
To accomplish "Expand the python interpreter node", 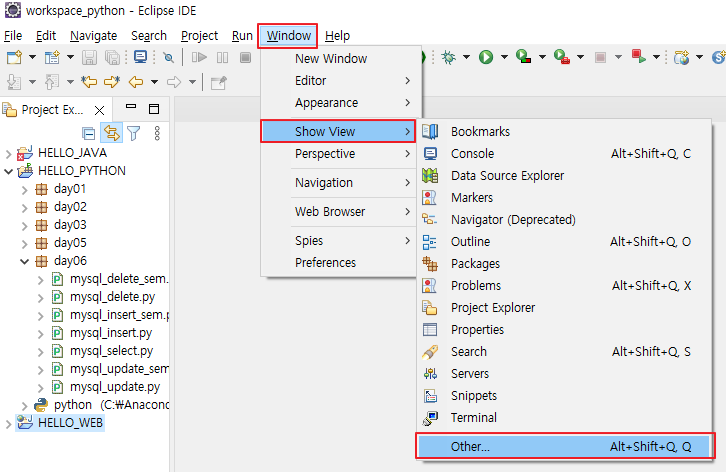I will 25,406.
